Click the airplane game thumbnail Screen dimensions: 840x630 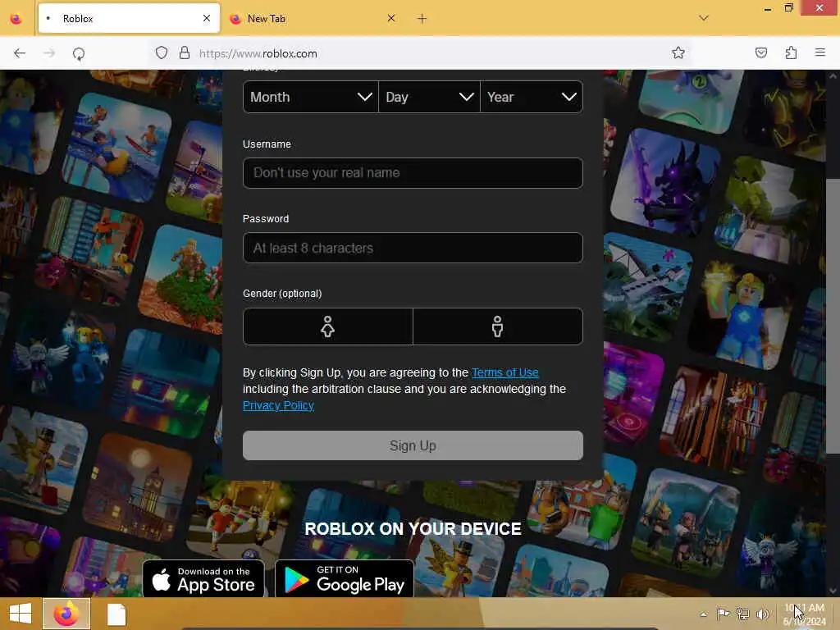point(646,287)
